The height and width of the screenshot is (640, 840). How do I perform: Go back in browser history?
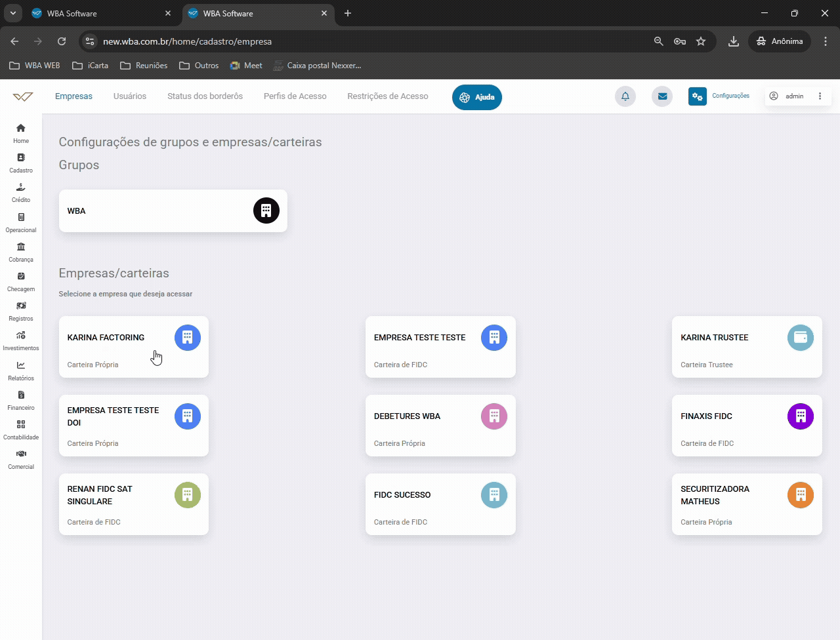point(14,41)
